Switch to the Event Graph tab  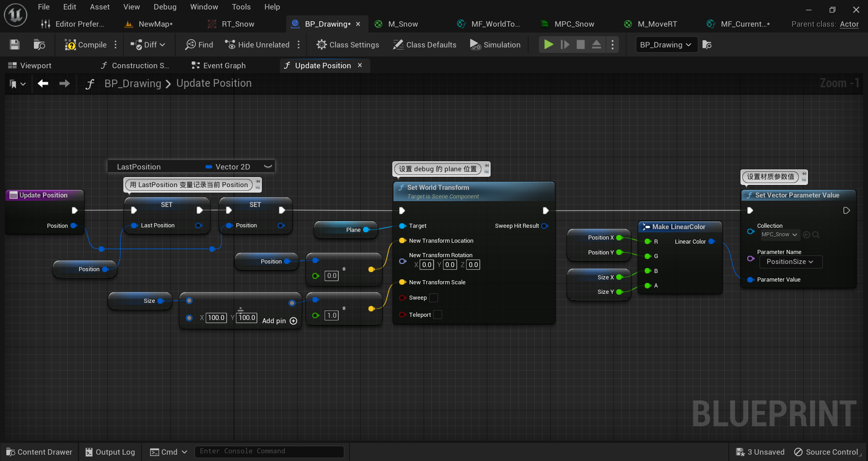click(219, 66)
